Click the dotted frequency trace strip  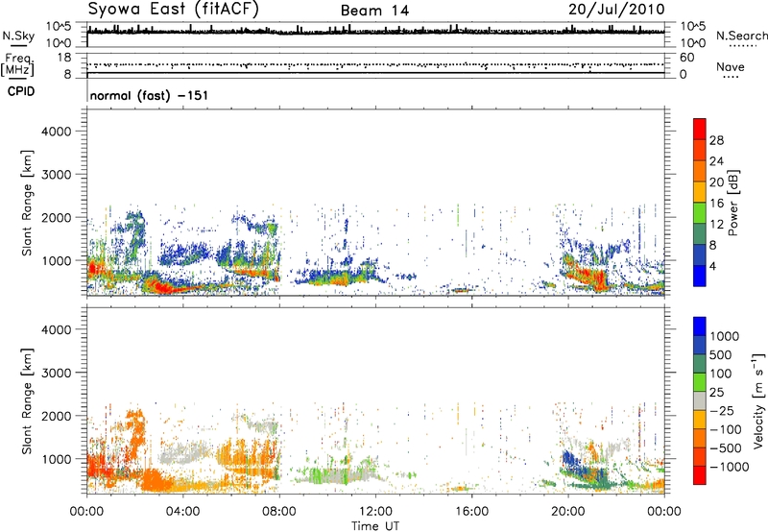point(375,64)
